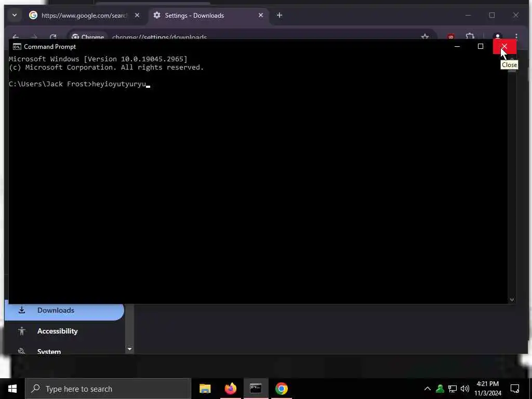Open Chrome's three-dot menu

[x=516, y=37]
